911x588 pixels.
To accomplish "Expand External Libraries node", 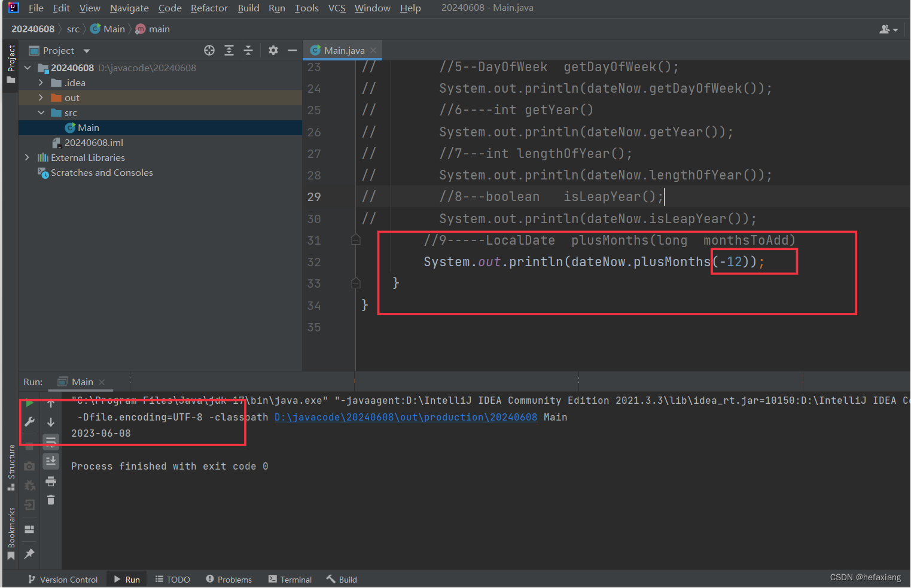I will (28, 157).
